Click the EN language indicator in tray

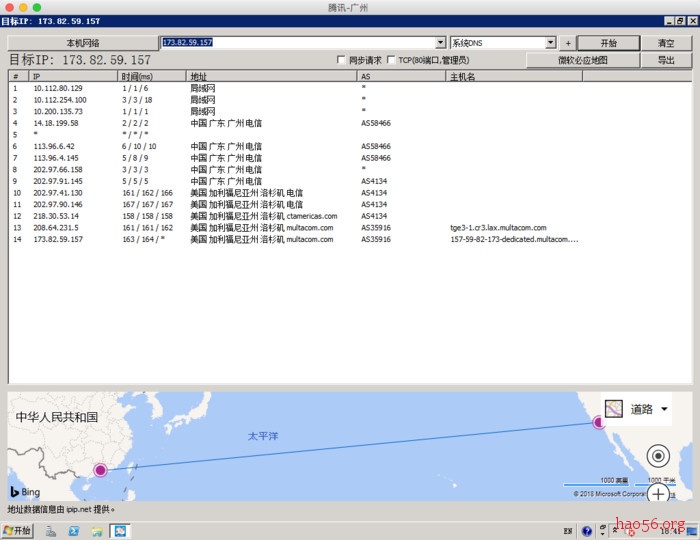567,531
